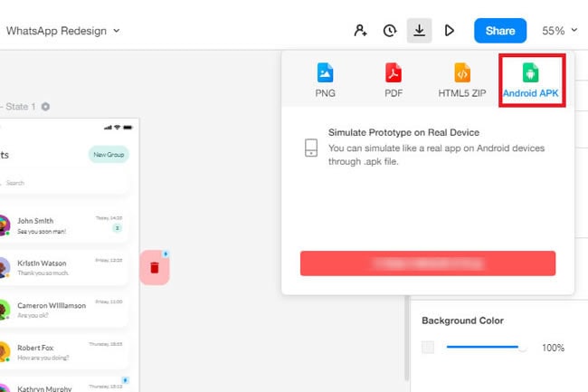
Task: Click the add collaborator icon
Action: pos(360,31)
